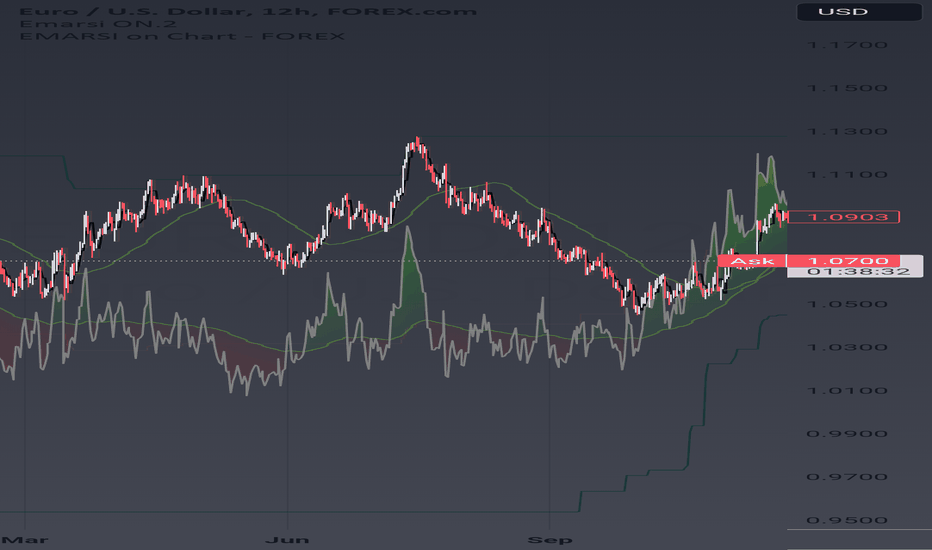Click the chart title 'Euro / U.S. Dollar, 12h, FOREX.com'
The width and height of the screenshot is (932, 550).
tap(248, 11)
